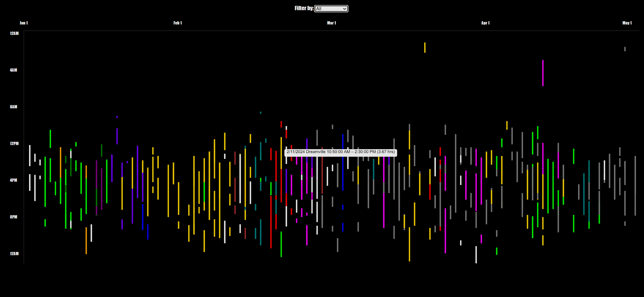Click the 12AM label at top of axis
This screenshot has height=297, width=644.
pyautogui.click(x=14, y=33)
